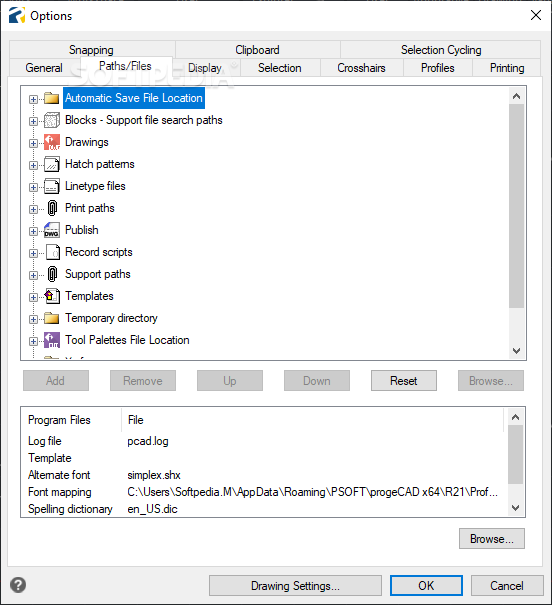Click the Add button
This screenshot has width=552, height=605.
[x=56, y=381]
